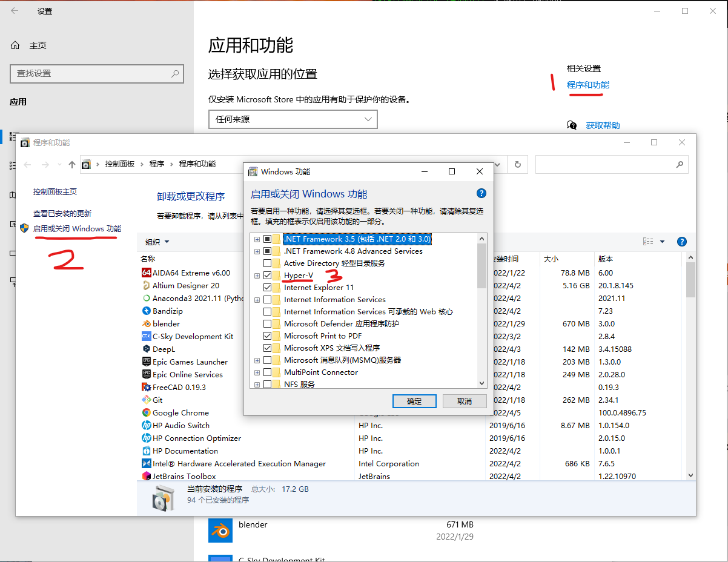
Task: Expand the MultiPoint Connector node
Action: tap(257, 372)
